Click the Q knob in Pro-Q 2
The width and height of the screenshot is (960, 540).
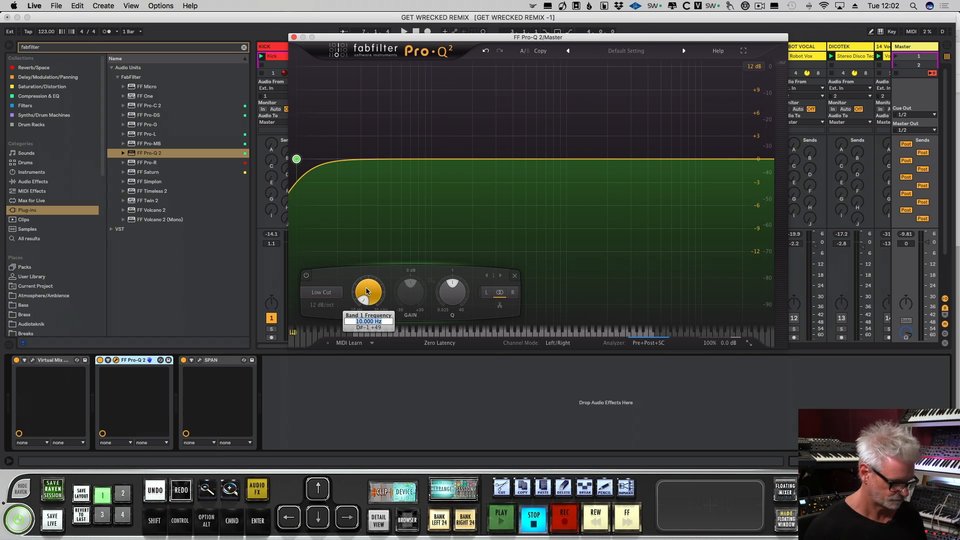[x=452, y=292]
